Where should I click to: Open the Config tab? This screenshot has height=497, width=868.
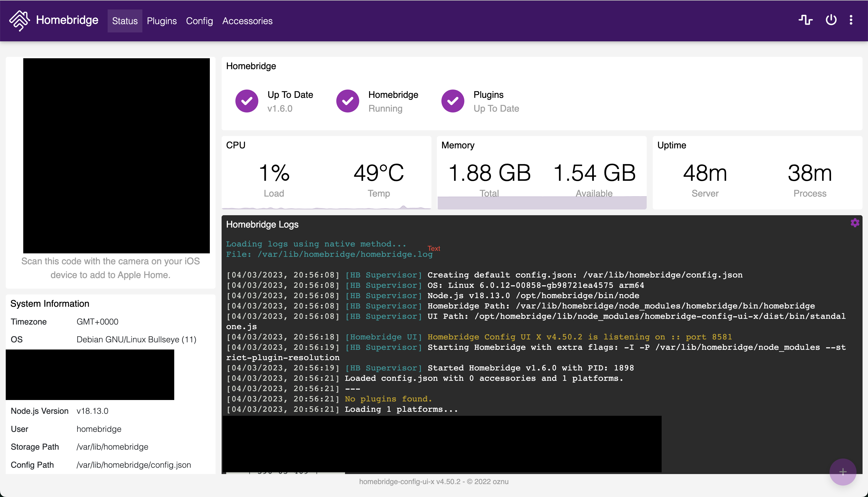199,21
